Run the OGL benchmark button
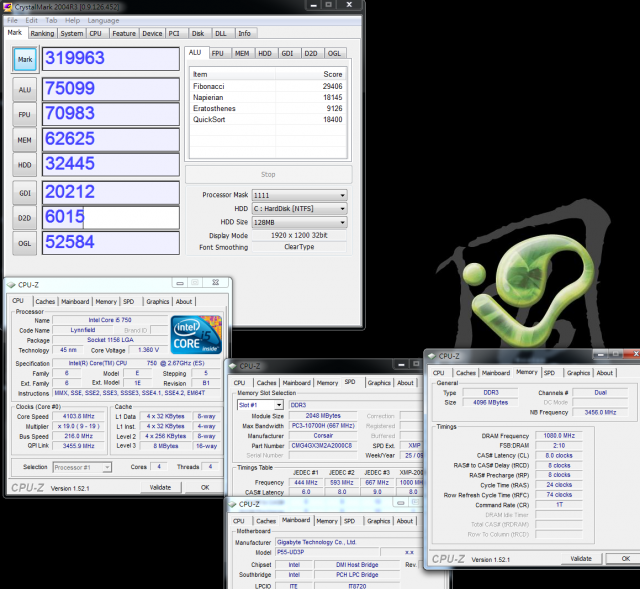The height and width of the screenshot is (589, 640). (x=24, y=243)
